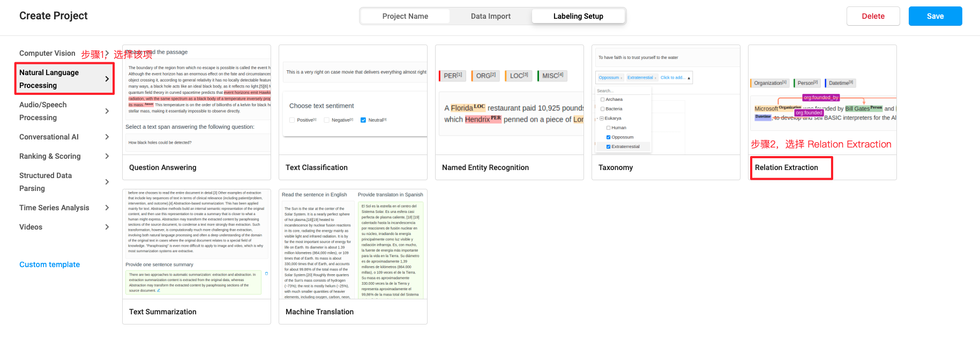
Task: Check the Neutral sentiment checkbox
Action: (x=363, y=120)
